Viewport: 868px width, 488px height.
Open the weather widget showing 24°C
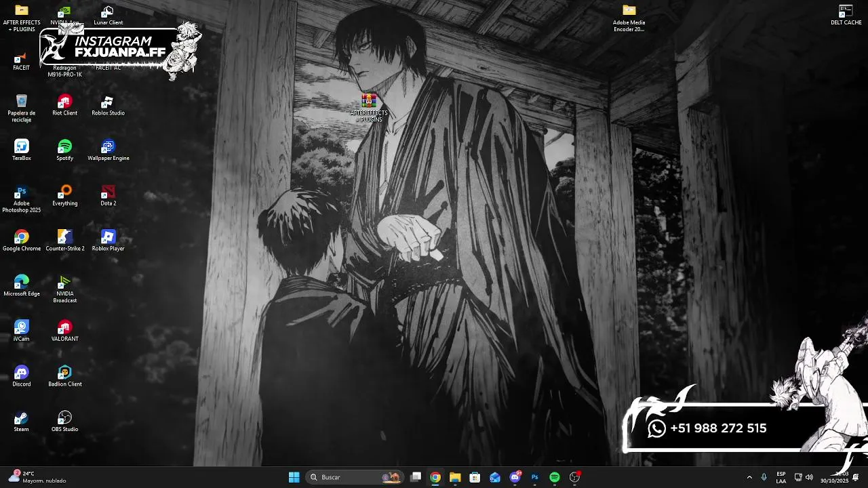[38, 477]
